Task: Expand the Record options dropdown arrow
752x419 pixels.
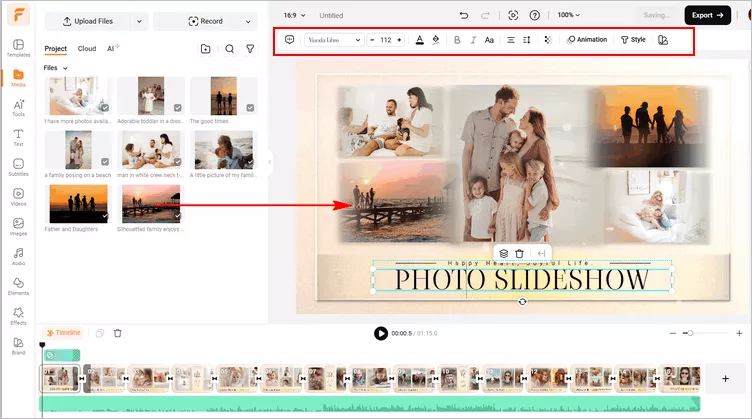Action: (248, 22)
